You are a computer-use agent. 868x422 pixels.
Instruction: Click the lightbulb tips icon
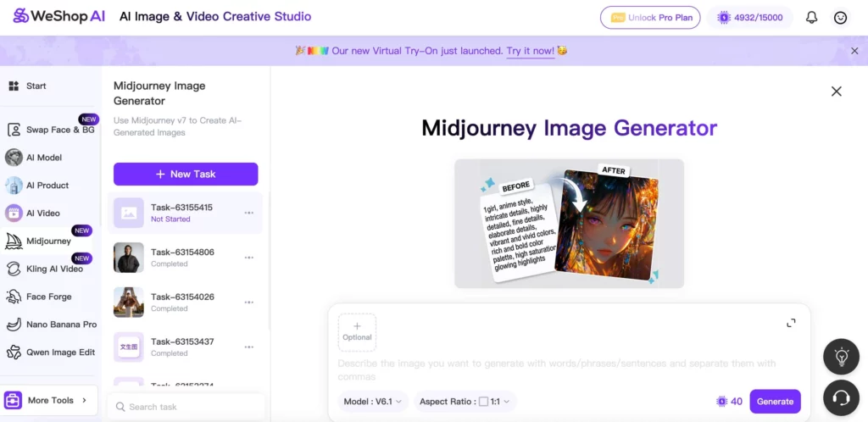point(841,357)
